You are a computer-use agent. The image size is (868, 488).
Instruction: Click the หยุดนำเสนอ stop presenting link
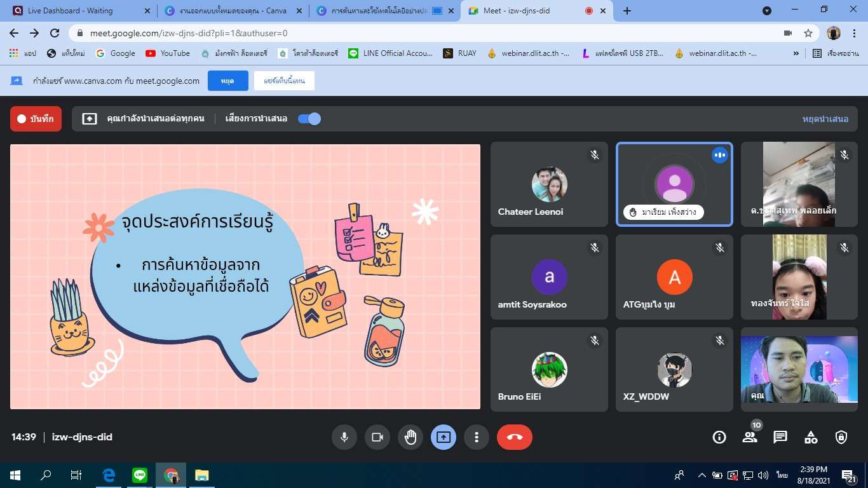[825, 119]
